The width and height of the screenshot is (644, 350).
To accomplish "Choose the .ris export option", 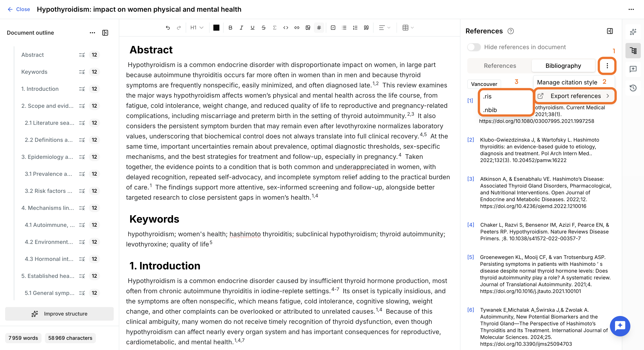I will 505,96.
